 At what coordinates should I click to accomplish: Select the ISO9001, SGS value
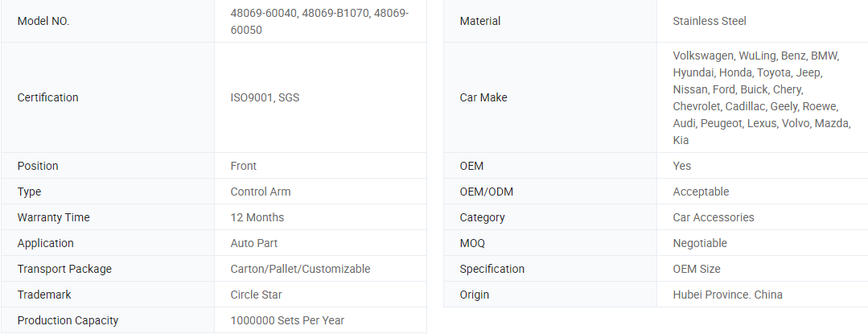tap(265, 97)
